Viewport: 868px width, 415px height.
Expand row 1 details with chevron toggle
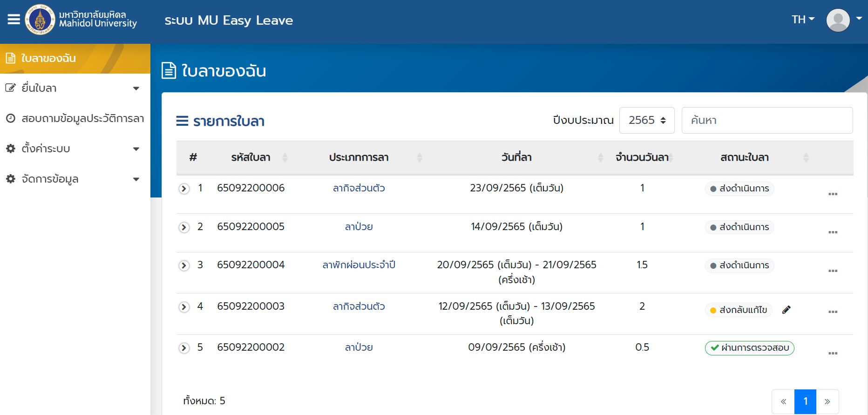click(x=184, y=189)
